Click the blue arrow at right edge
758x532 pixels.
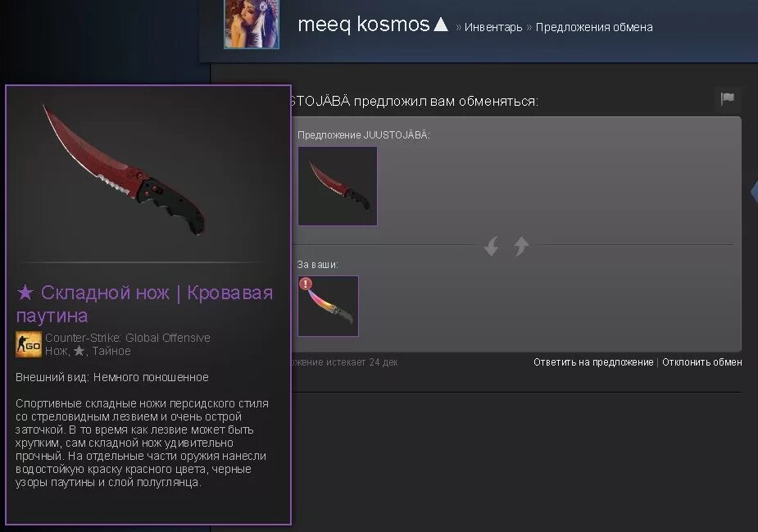[754, 192]
